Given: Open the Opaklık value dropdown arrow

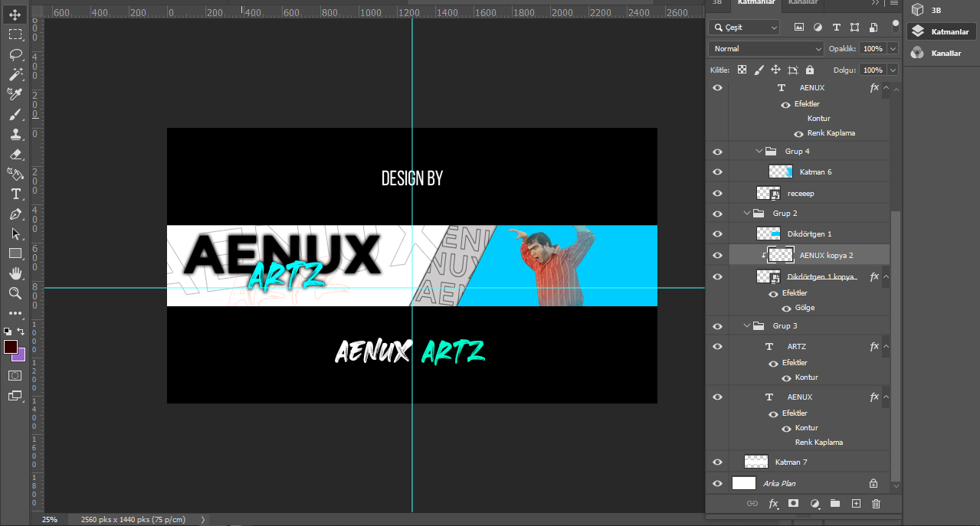Looking at the screenshot, I should click(893, 48).
